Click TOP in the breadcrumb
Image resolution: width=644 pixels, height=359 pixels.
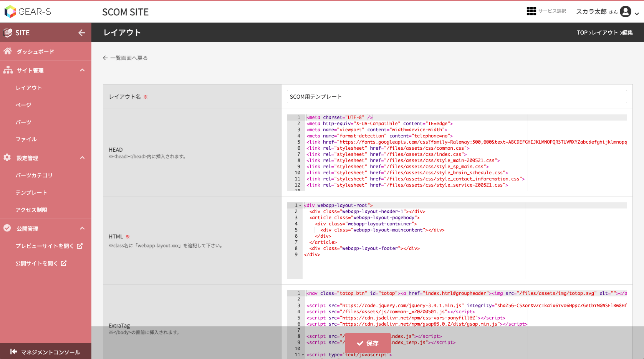pyautogui.click(x=582, y=33)
